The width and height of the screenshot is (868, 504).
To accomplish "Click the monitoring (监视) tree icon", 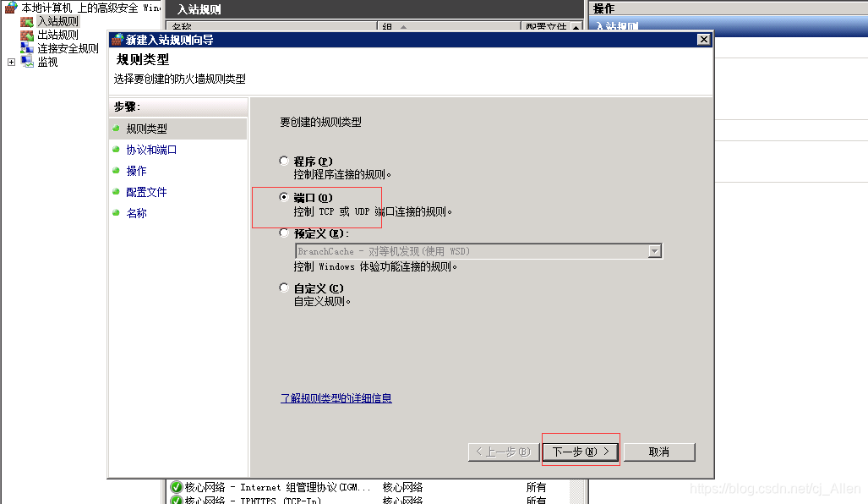I will (27, 62).
